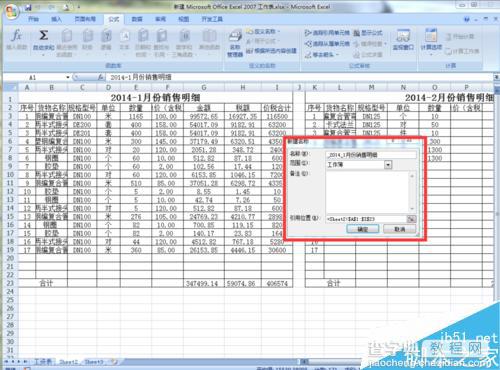500x370 pixels.
Task: Click the Refers To field in the dialog
Action: (366, 219)
